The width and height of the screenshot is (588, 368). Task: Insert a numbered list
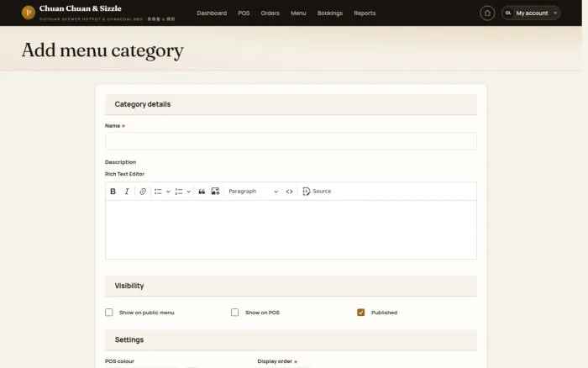pos(179,192)
